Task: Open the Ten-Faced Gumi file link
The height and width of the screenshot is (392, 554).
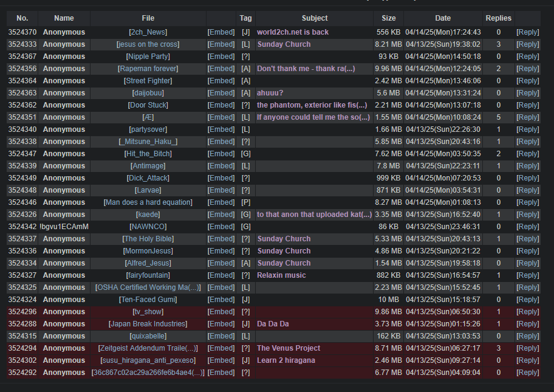Action: coord(148,300)
